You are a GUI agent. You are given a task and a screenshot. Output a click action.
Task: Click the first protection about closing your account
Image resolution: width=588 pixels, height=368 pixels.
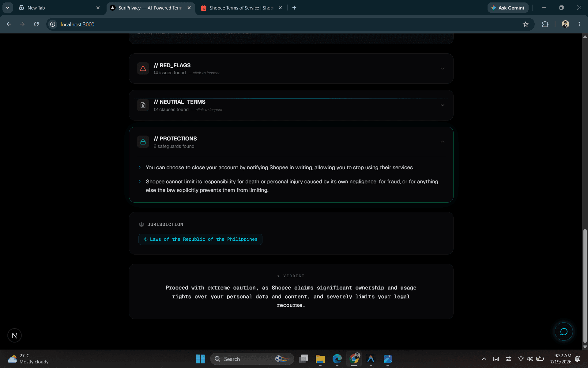(x=280, y=167)
